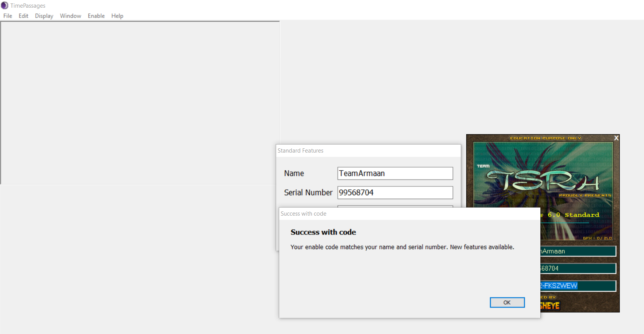Screen dimensions: 644x334
Task: Confirm the Success dialog with OK
Action: click(507, 302)
